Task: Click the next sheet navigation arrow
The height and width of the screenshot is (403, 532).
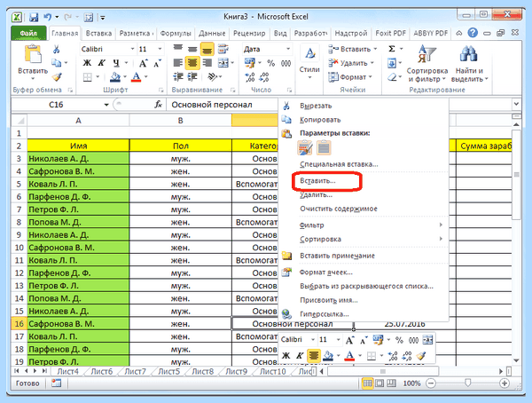Action: [x=35, y=371]
